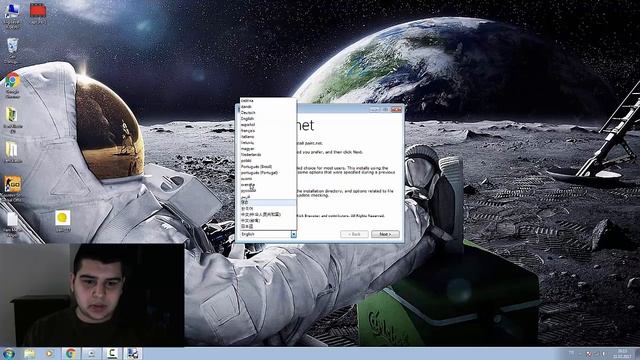The image size is (640, 360).
Task: Open File Explorer from taskbar
Action: (x=29, y=353)
